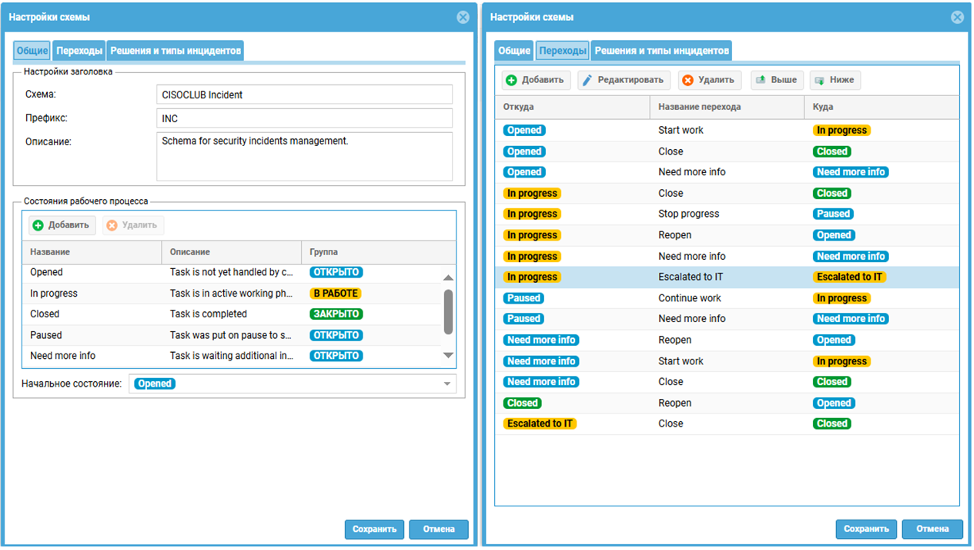Click the Выше move-up icon
Viewport: 974px width, 550px height.
click(x=760, y=80)
